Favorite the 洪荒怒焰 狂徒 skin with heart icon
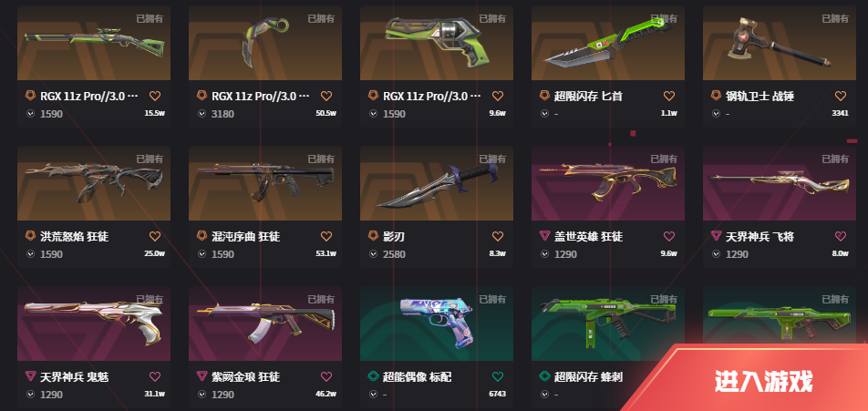868x411 pixels. click(155, 236)
